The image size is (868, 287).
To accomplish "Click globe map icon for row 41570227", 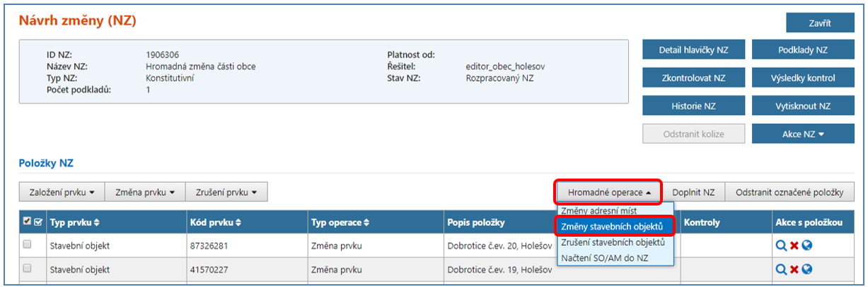I will 807,269.
